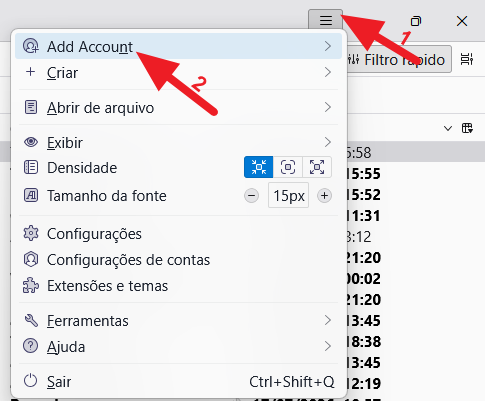Click the Extensões e temas puzzle icon
The width and height of the screenshot is (485, 401).
[x=31, y=286]
